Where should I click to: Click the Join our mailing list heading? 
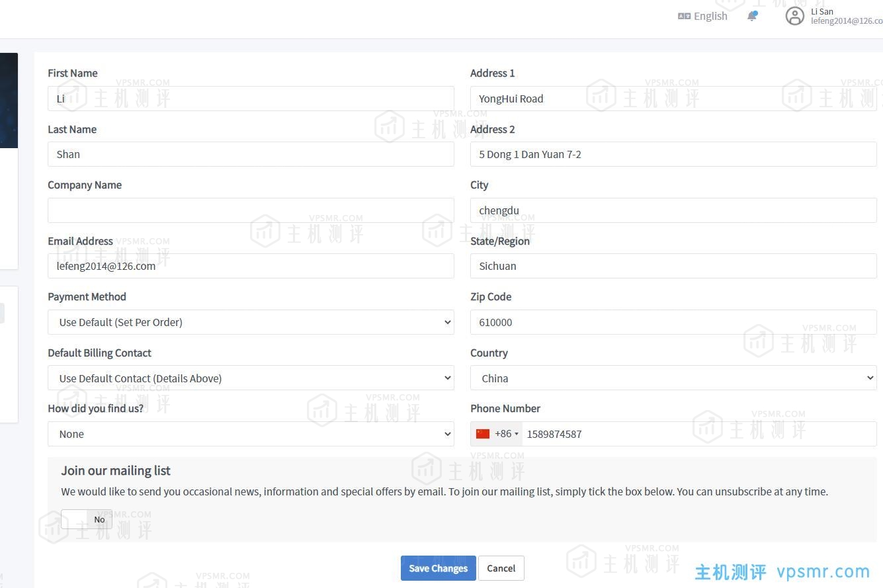point(116,470)
